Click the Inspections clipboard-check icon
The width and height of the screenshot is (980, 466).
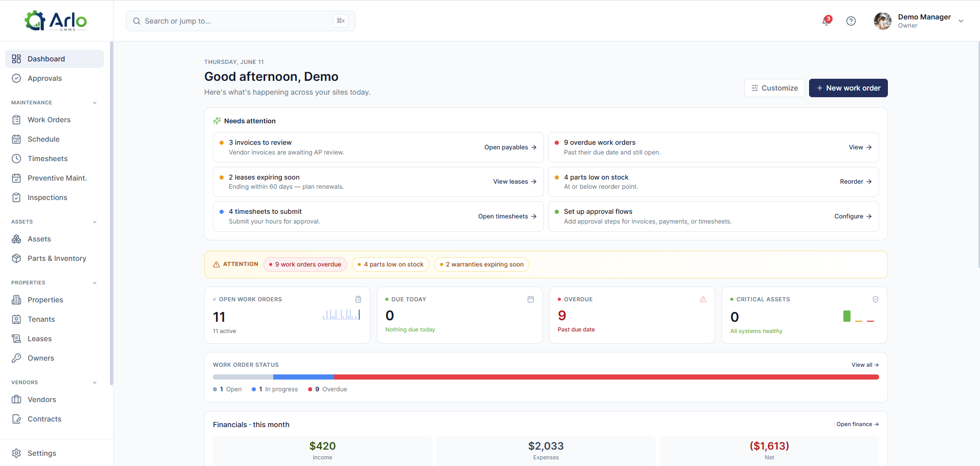click(x=16, y=197)
